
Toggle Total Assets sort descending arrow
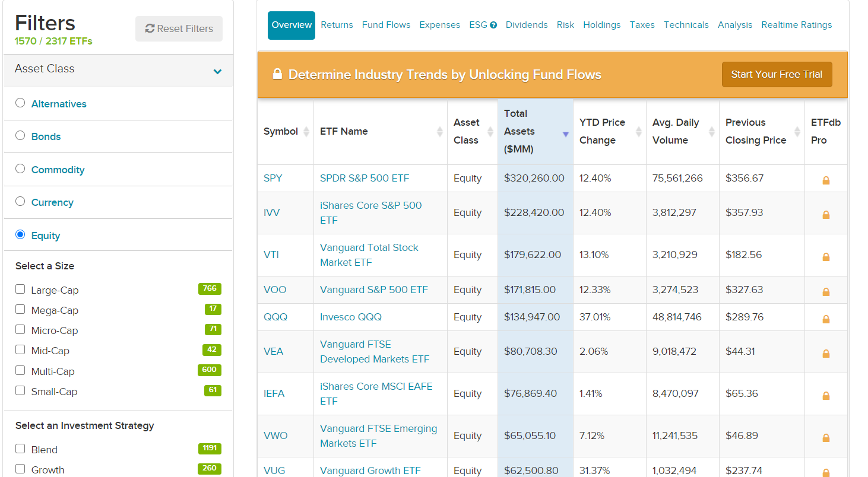point(566,135)
